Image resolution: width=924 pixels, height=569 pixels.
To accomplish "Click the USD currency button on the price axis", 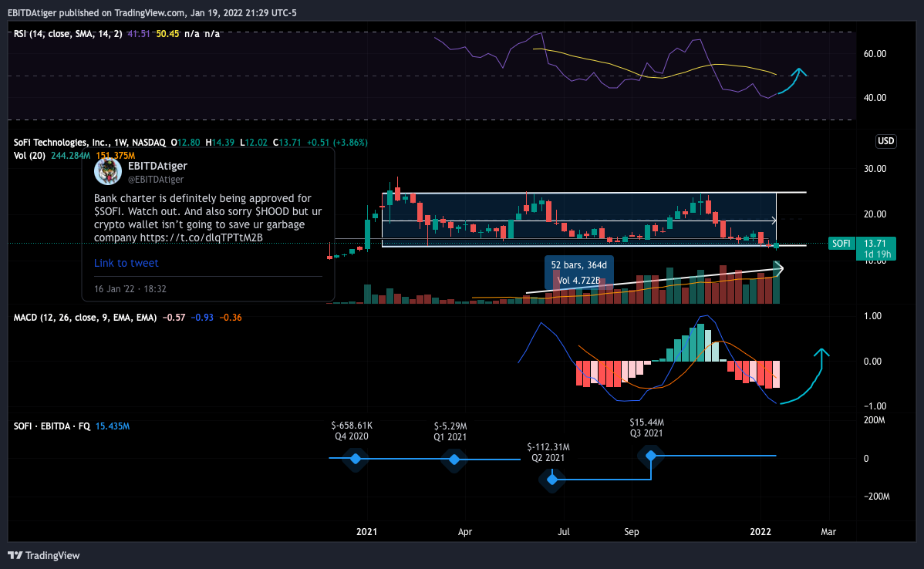I will click(x=885, y=141).
